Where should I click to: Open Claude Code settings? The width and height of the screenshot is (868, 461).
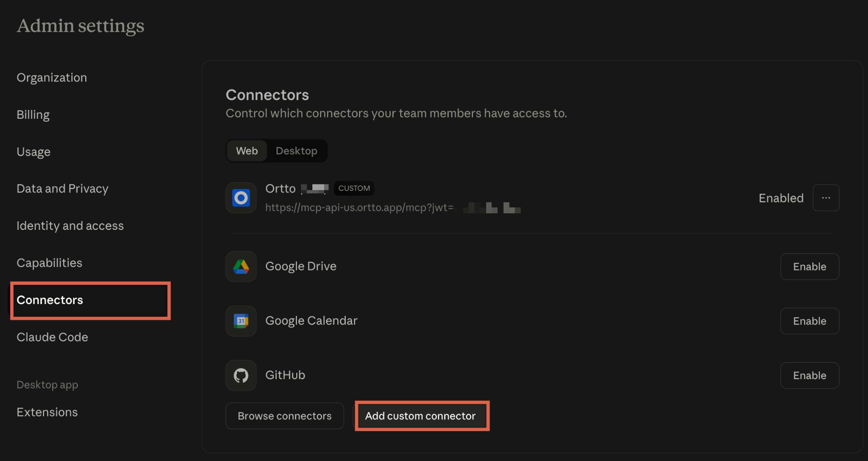coord(52,337)
